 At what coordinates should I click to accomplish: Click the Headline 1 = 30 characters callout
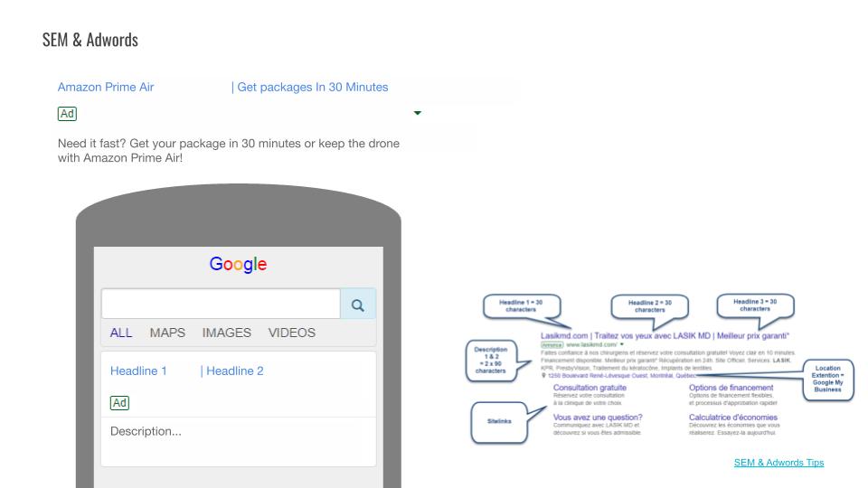[x=522, y=306]
